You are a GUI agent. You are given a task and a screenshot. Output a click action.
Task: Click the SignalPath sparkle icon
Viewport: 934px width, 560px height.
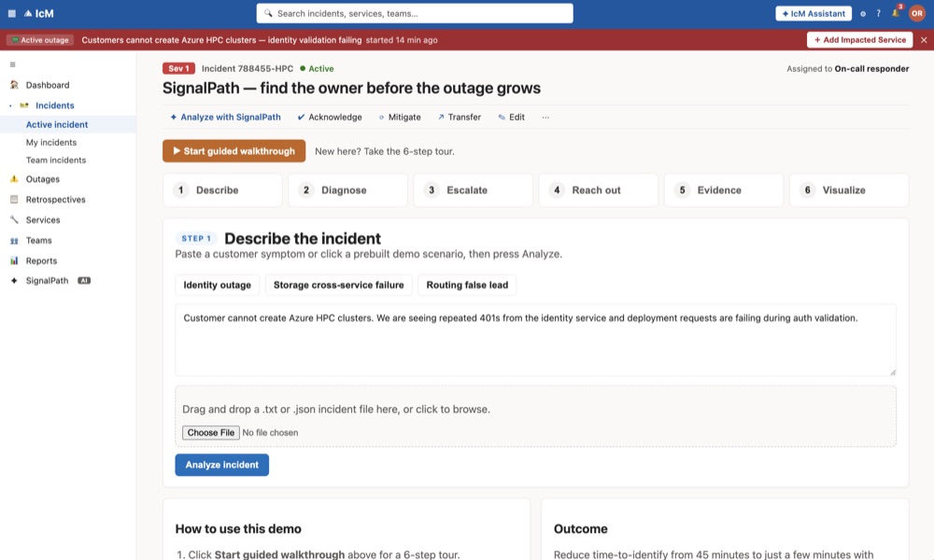coord(14,280)
